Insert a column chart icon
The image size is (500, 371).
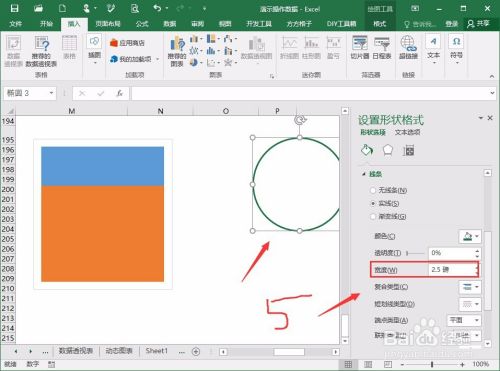[194, 39]
